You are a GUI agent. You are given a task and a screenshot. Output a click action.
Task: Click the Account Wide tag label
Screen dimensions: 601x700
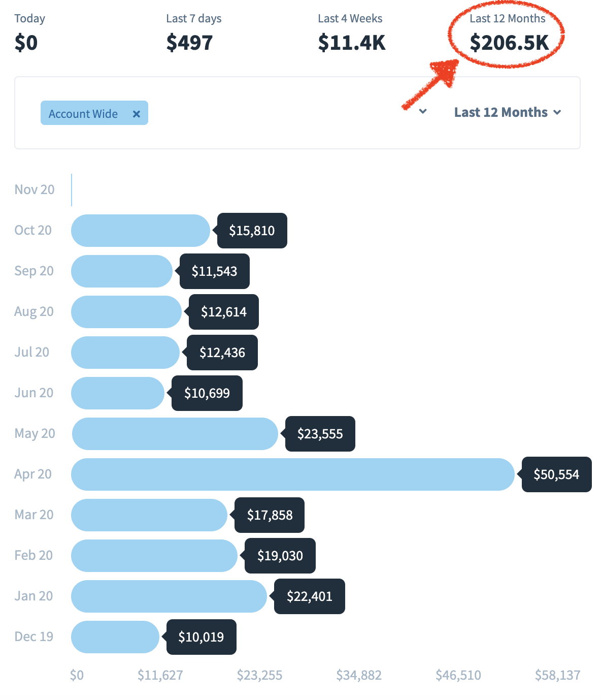click(x=83, y=114)
